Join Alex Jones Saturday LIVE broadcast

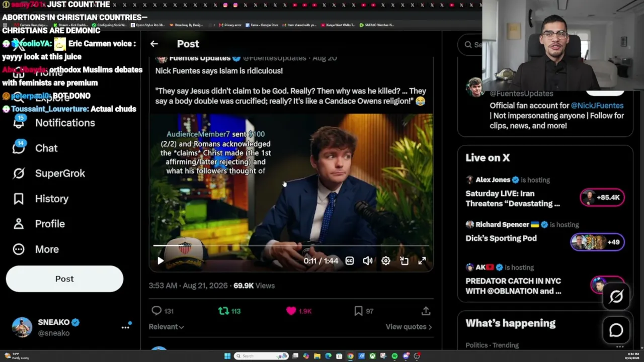(513, 199)
